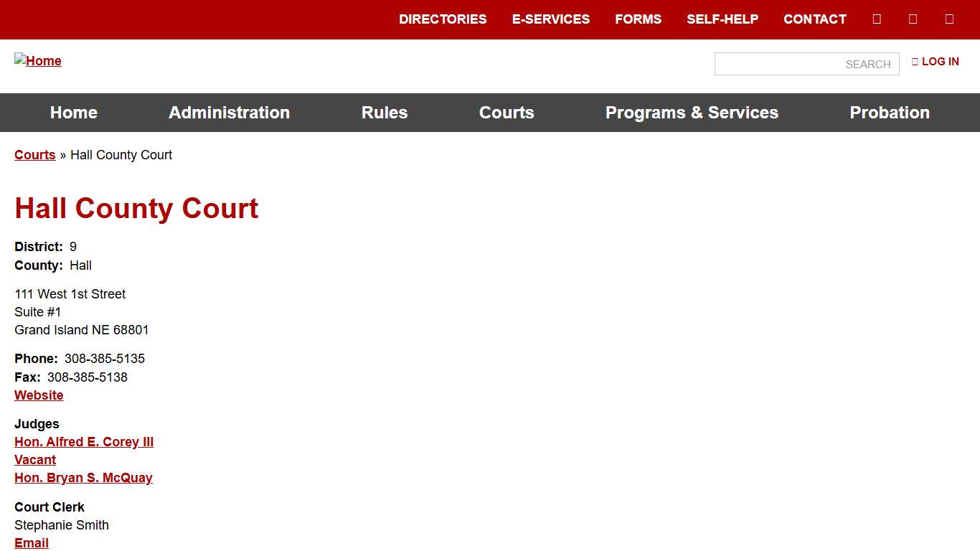
Task: Click the first social media icon in header
Action: tap(877, 19)
